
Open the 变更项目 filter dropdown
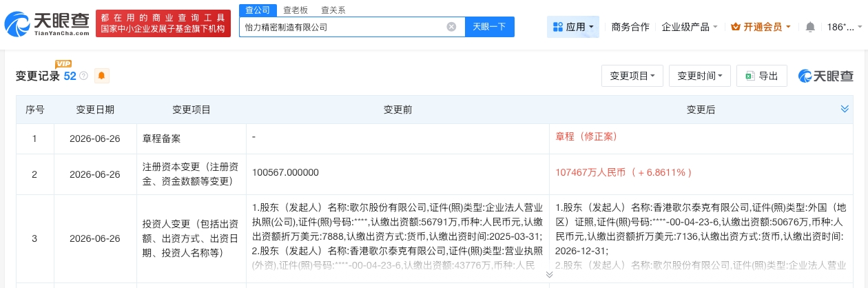coord(632,76)
